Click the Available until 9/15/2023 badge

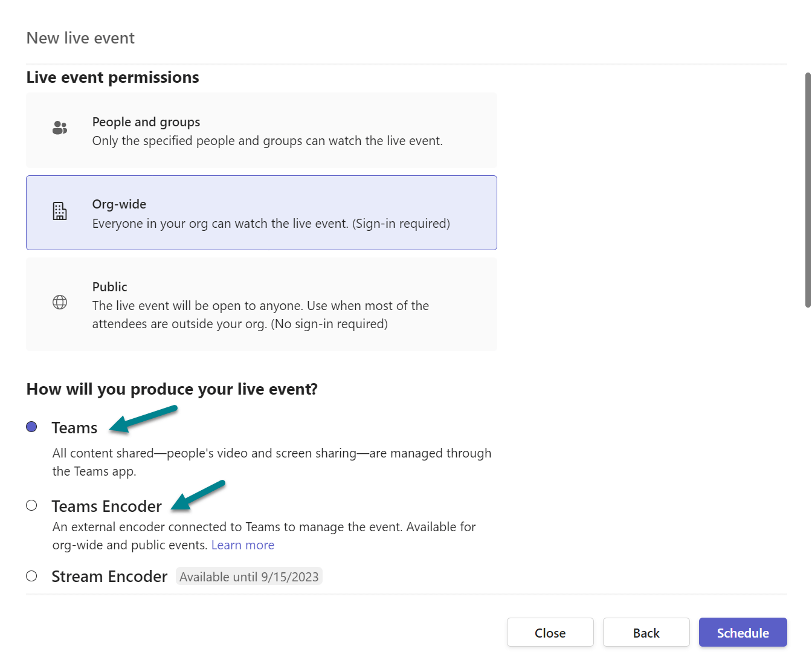(249, 577)
